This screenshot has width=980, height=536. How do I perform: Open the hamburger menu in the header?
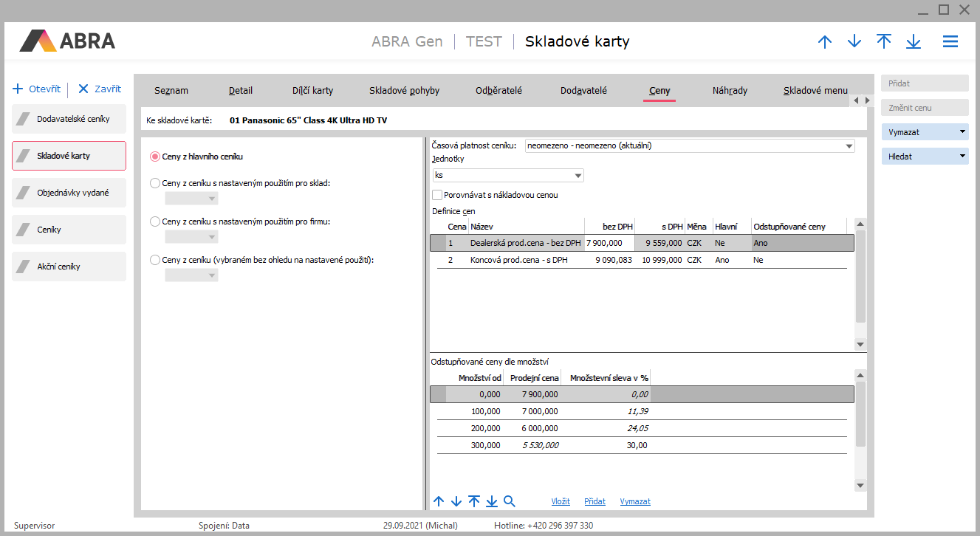[x=950, y=42]
